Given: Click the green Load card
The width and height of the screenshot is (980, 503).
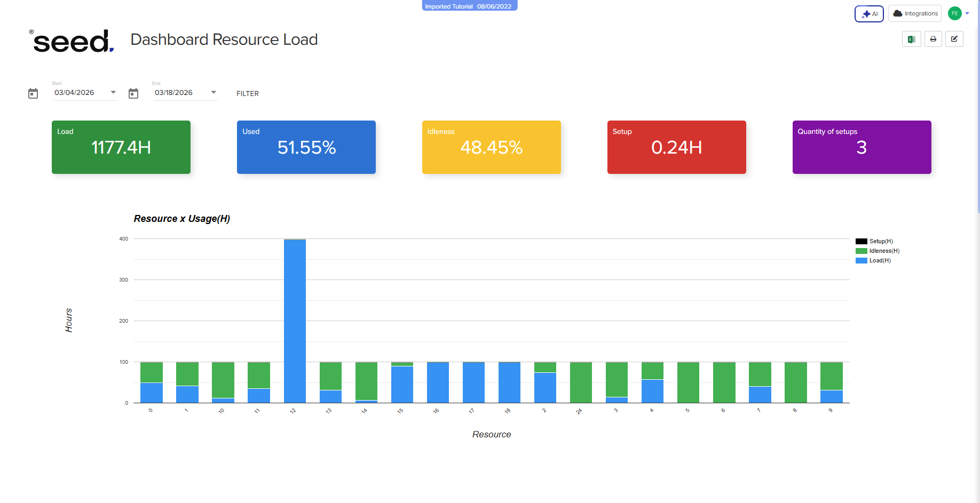Looking at the screenshot, I should click(x=121, y=147).
